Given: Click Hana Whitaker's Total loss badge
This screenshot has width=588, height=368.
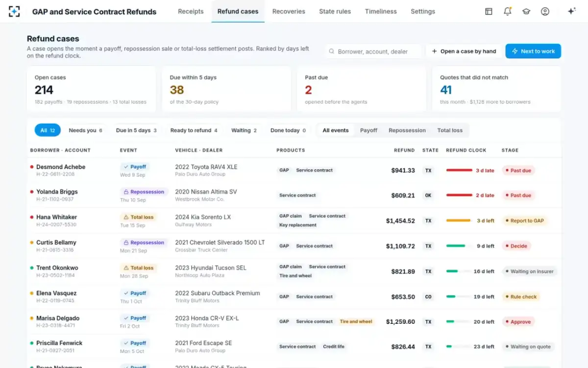Looking at the screenshot, I should (138, 217).
